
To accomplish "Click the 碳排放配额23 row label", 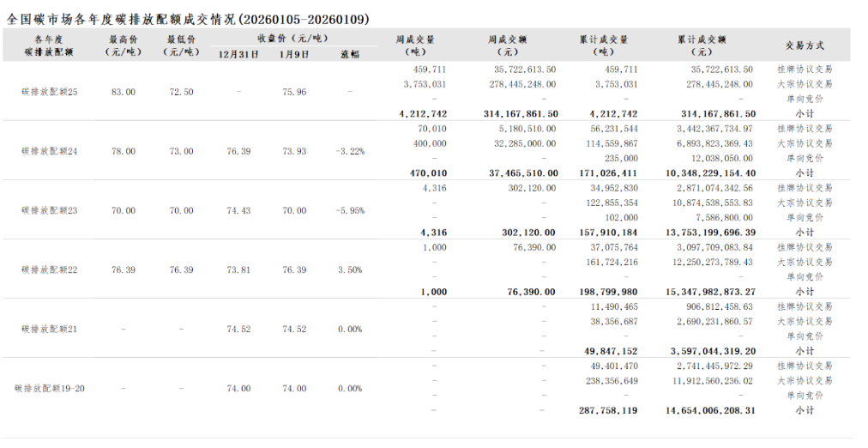I will 49,210.
